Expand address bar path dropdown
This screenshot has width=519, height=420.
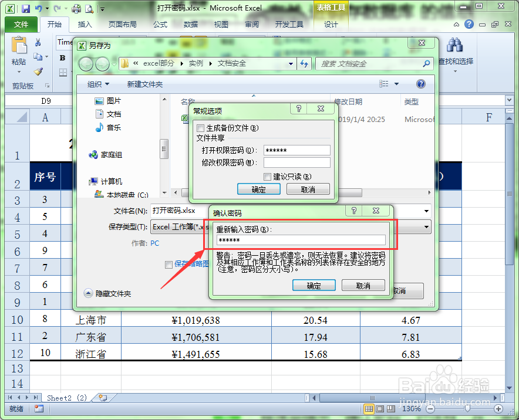tap(291, 63)
